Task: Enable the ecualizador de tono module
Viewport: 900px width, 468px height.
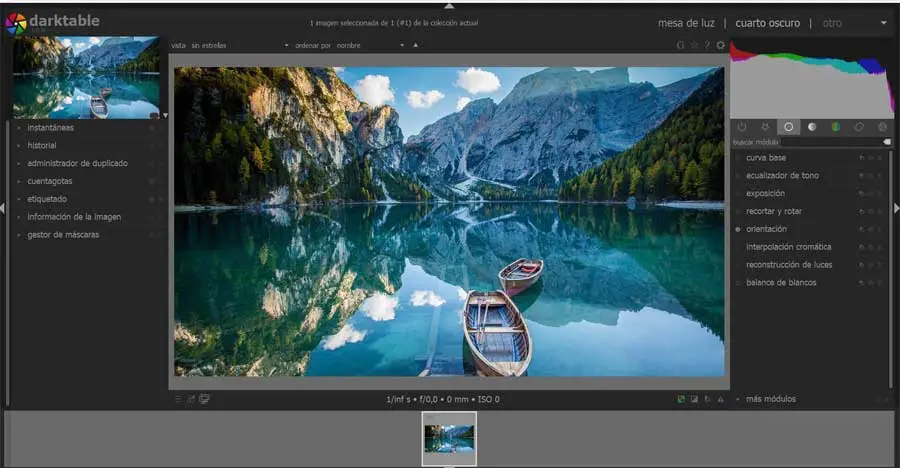Action: 738,176
